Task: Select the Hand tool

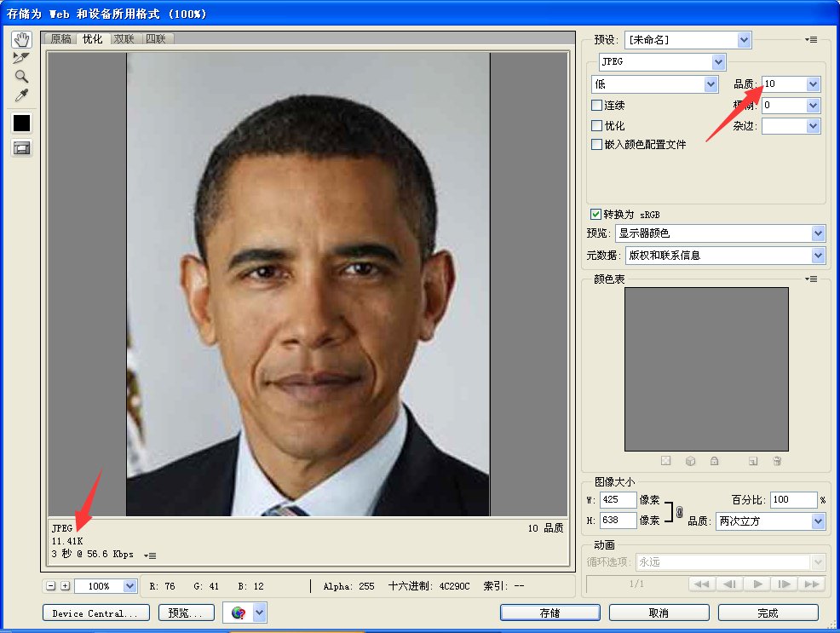Action: point(21,40)
